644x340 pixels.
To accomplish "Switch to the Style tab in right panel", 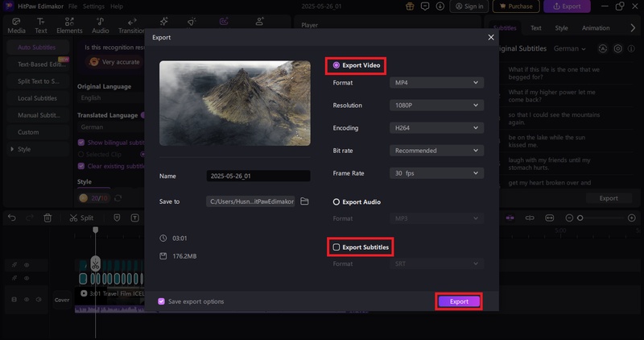I will coord(561,28).
